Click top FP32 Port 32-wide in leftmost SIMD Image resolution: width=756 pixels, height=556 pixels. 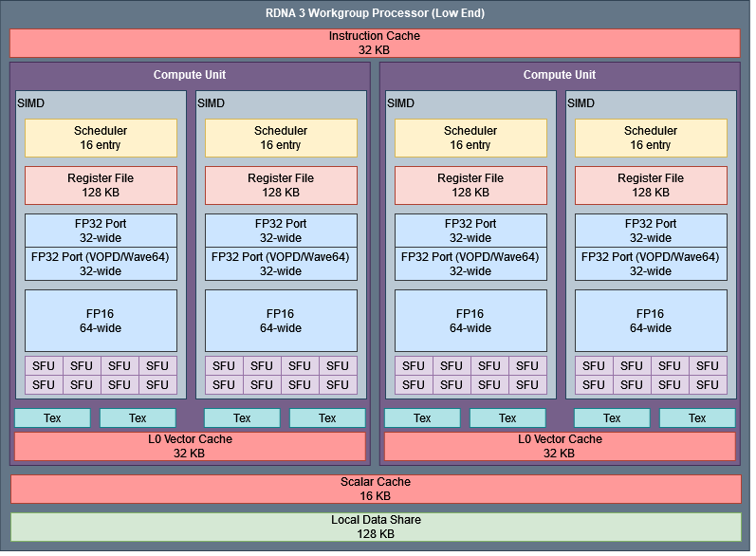click(x=101, y=231)
